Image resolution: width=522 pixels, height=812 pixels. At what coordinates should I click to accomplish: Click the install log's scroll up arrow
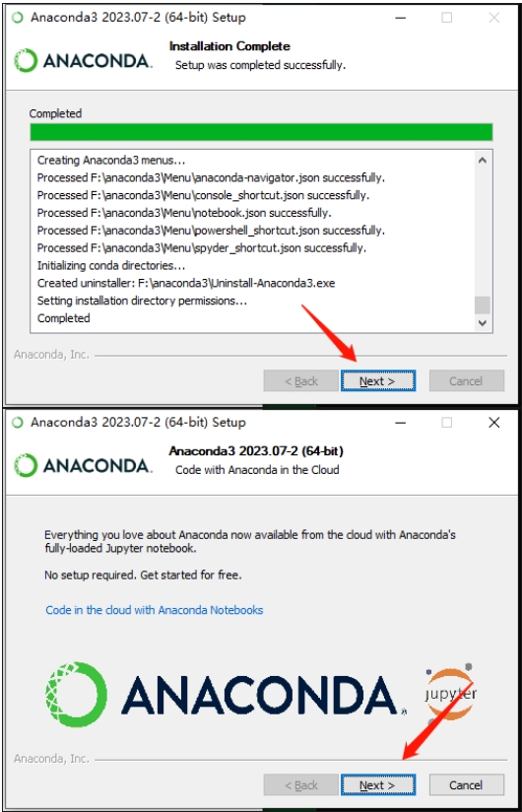[483, 161]
